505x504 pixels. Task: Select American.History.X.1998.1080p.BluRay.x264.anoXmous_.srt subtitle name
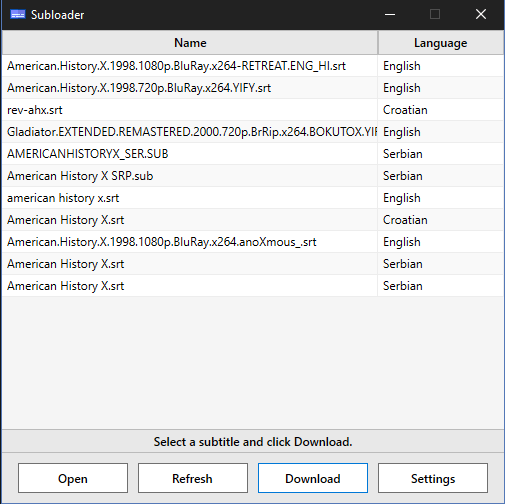tap(162, 242)
